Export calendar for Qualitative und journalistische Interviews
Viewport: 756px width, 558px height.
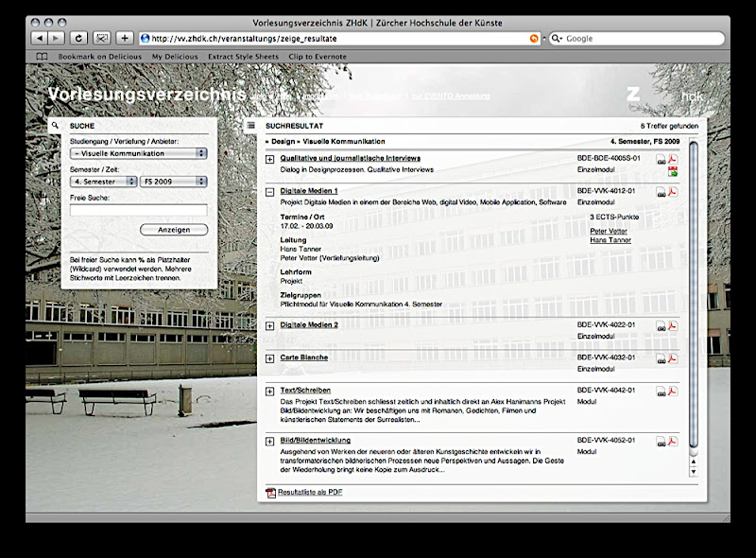673,171
